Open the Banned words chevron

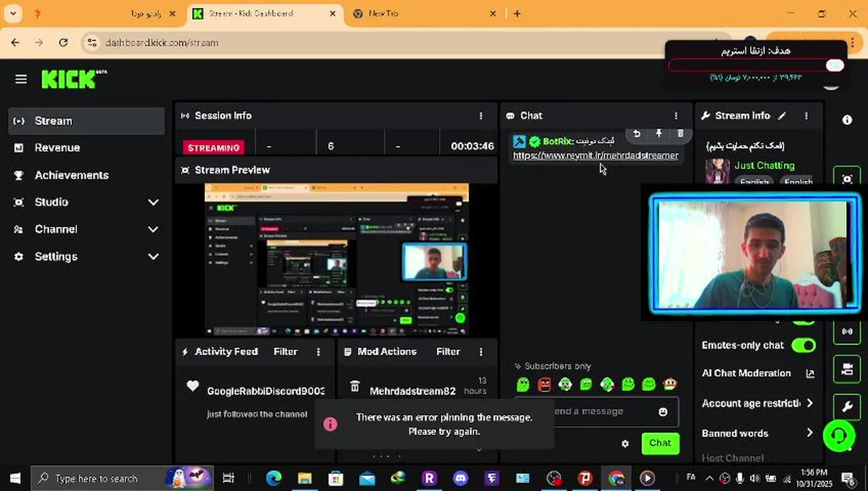click(809, 433)
